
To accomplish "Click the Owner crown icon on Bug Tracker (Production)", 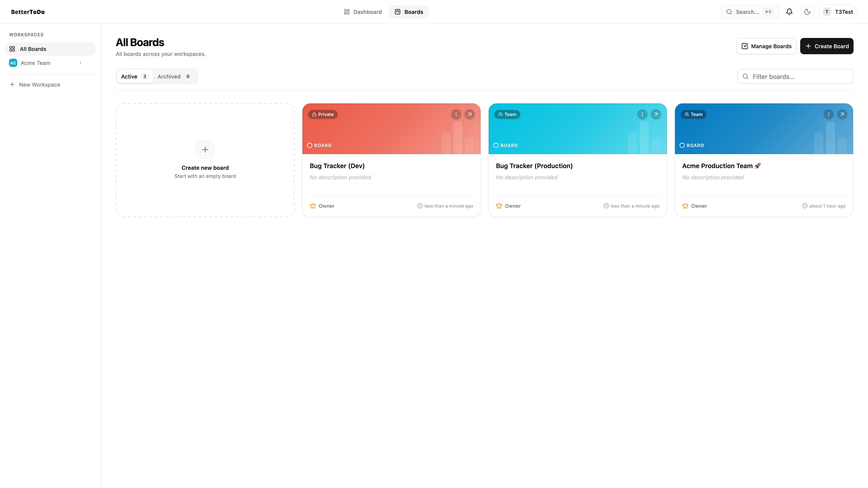I will click(499, 206).
